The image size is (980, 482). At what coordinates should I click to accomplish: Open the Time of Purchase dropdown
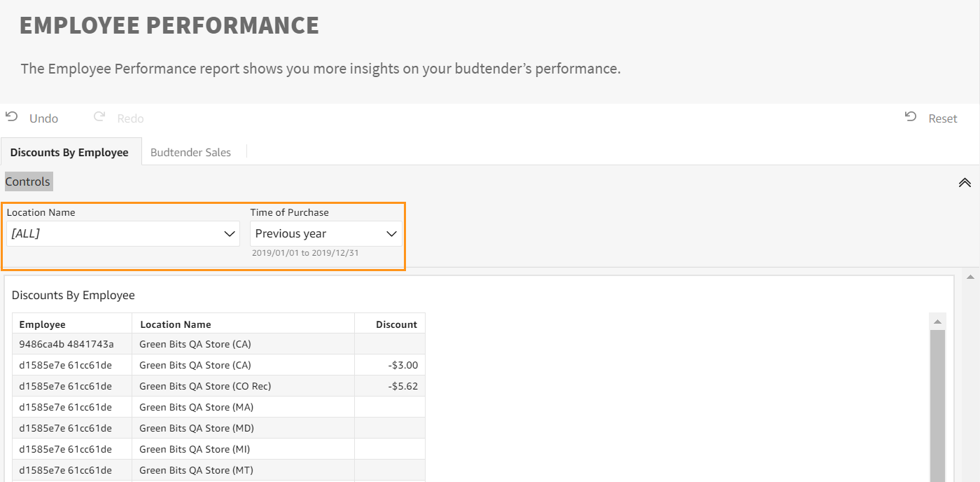tap(326, 233)
